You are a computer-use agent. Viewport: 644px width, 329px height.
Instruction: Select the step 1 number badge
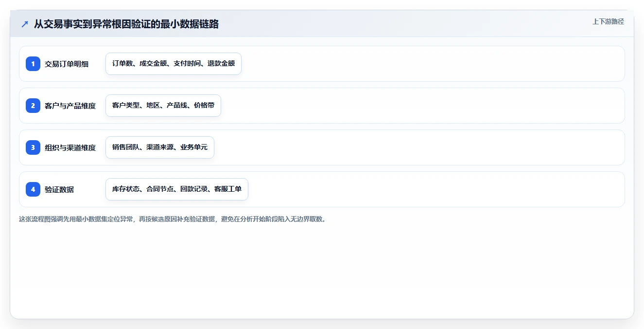[x=33, y=64]
